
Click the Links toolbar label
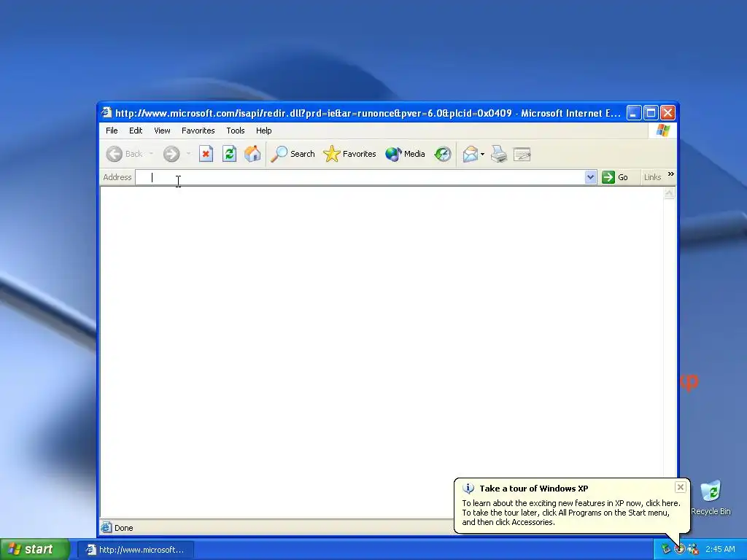tap(652, 177)
